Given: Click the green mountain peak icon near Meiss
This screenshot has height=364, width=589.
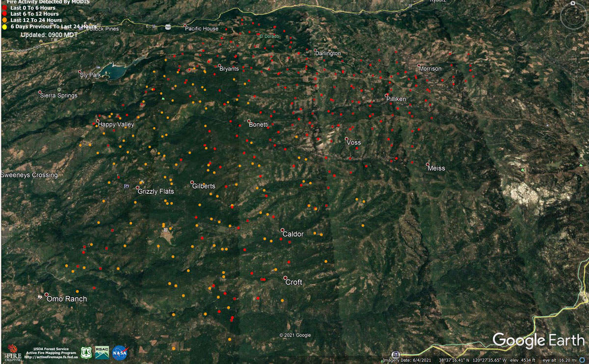Looking at the screenshot, I should 523,170.
